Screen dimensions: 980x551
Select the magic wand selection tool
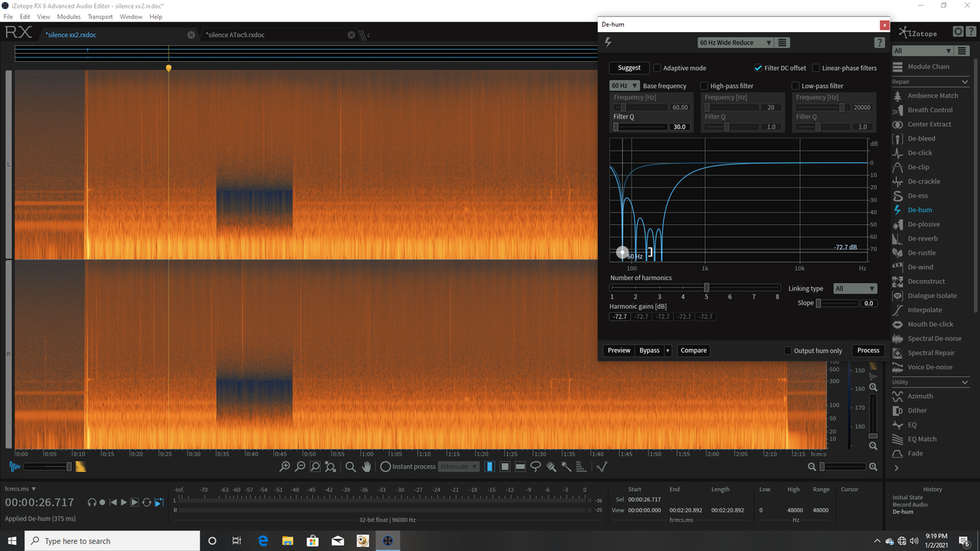pyautogui.click(x=566, y=467)
